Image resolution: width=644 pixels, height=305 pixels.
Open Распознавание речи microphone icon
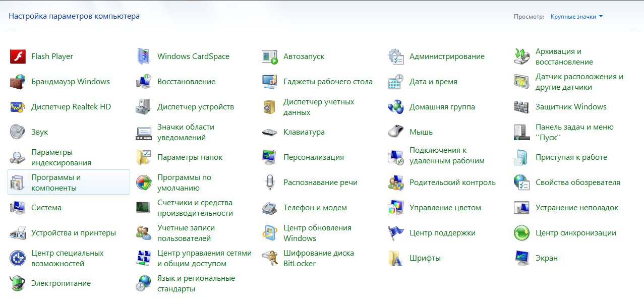[x=270, y=182]
